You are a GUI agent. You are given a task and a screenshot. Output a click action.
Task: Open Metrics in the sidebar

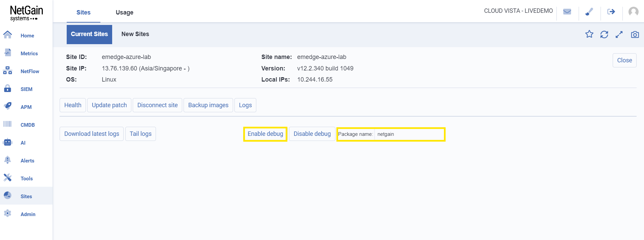click(29, 54)
